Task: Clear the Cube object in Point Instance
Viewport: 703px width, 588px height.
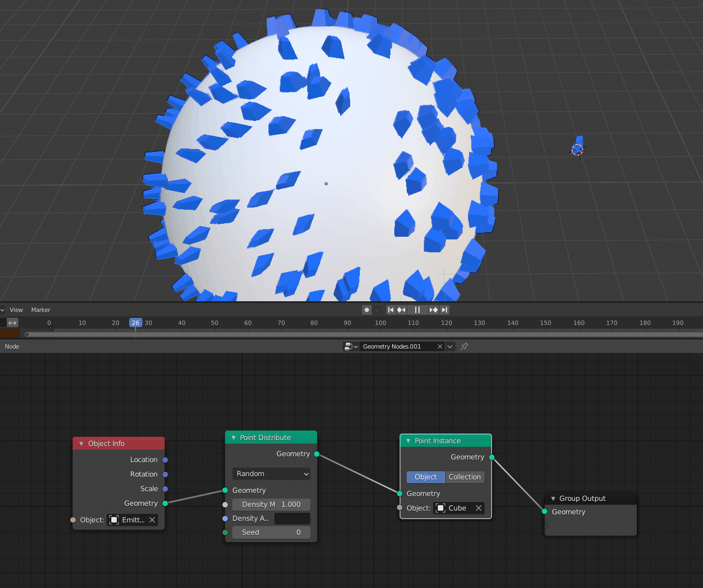Action: click(x=479, y=508)
